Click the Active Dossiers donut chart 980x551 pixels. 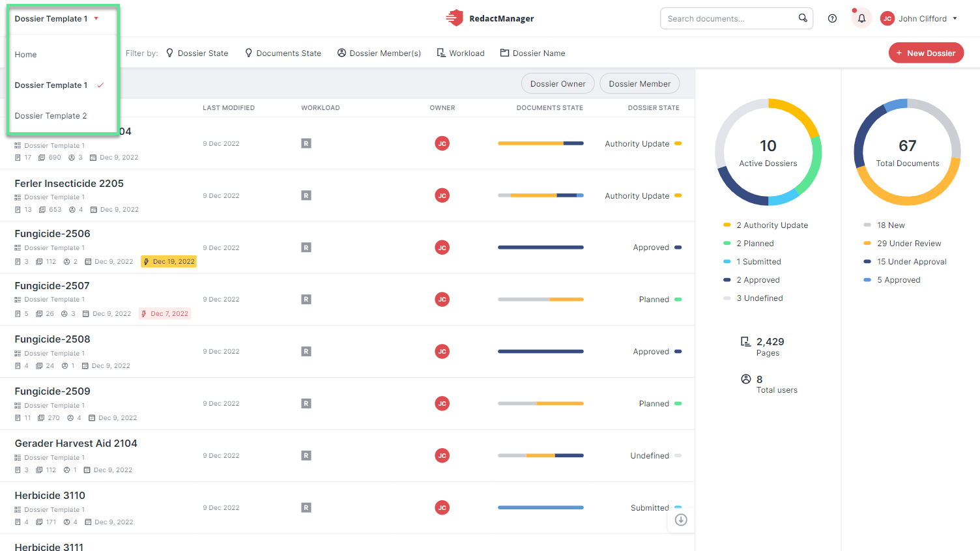click(x=768, y=152)
